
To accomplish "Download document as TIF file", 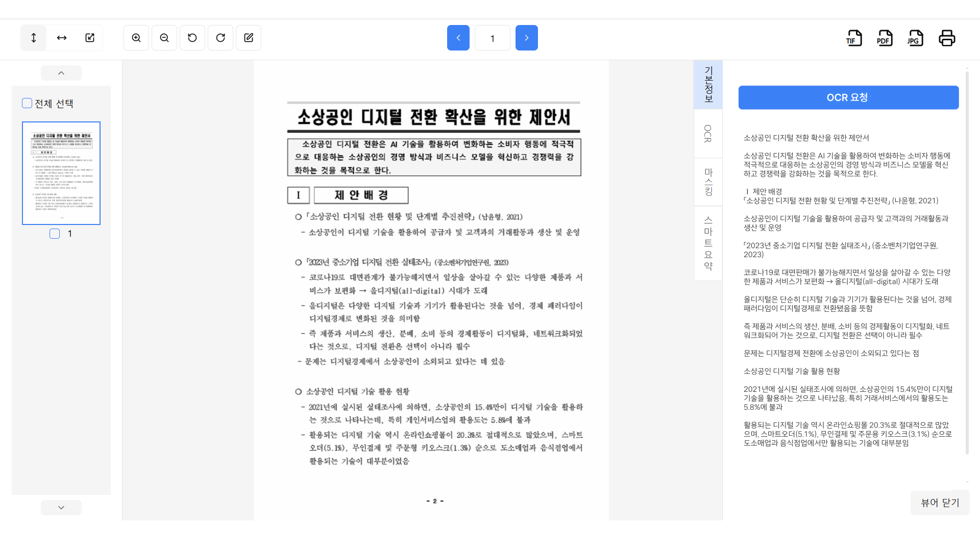I will click(x=854, y=38).
